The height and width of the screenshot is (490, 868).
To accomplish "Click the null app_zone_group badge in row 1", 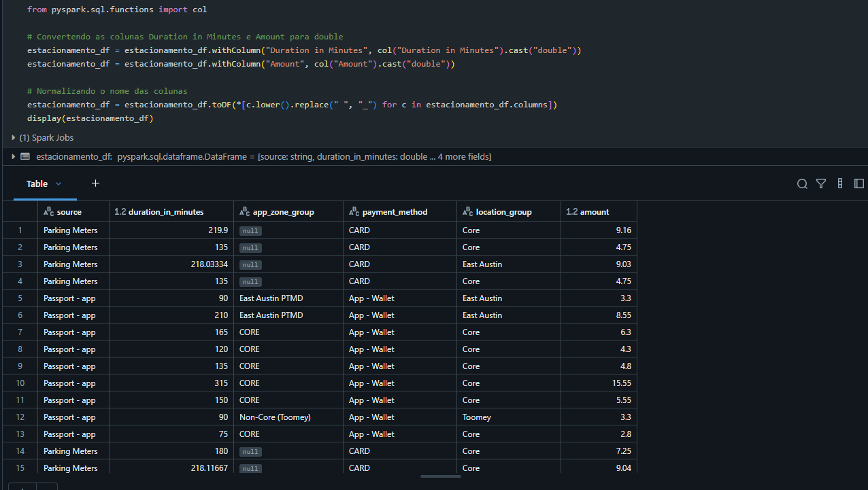I will coord(250,231).
